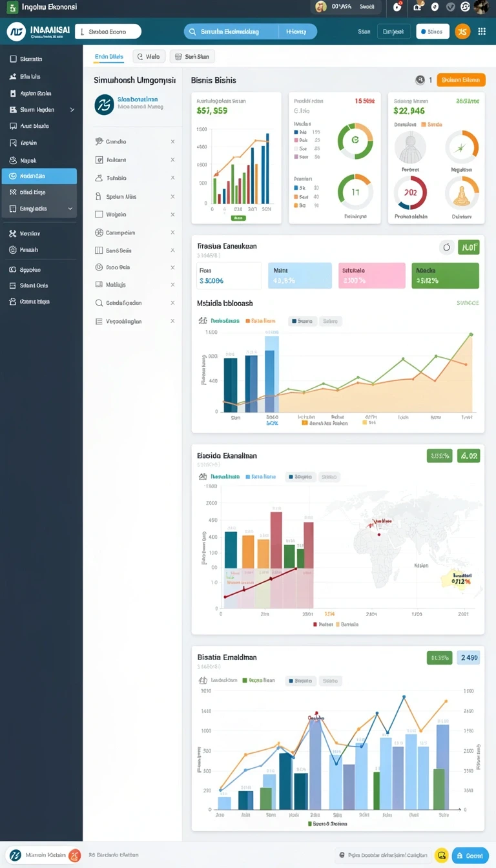
Task: Toggle the Wogialo square checkbox
Action: pos(99,214)
